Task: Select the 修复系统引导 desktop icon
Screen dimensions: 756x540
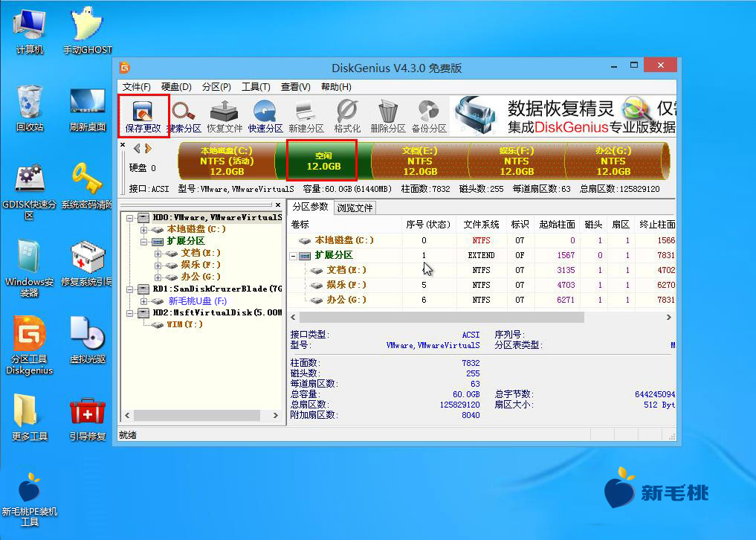Action: coord(87,263)
